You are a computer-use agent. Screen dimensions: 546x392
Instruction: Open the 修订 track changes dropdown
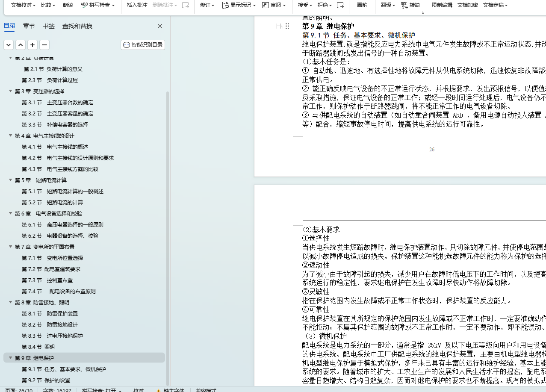click(x=208, y=5)
